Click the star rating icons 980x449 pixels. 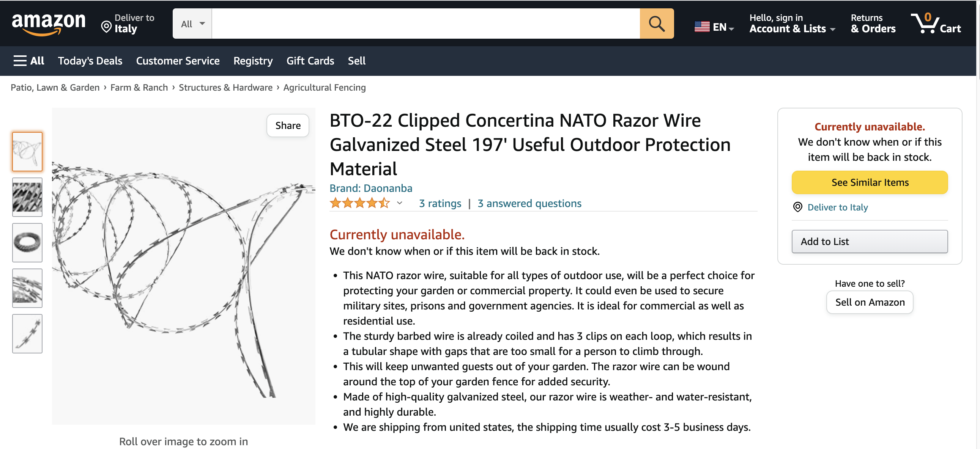[359, 203]
